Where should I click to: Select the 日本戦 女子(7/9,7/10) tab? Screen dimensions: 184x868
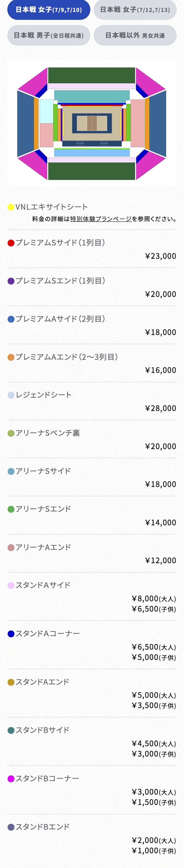click(x=49, y=10)
